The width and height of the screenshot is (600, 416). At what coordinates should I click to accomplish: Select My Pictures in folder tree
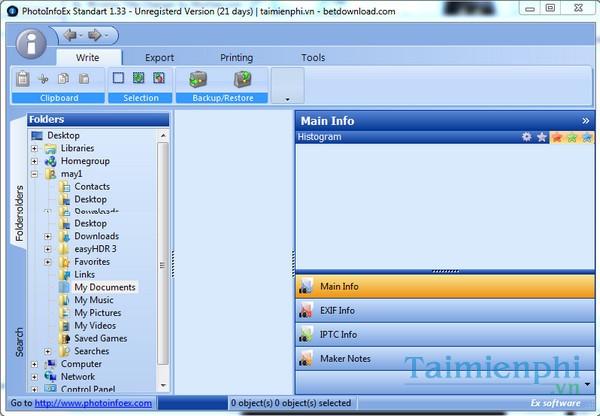[97, 313]
